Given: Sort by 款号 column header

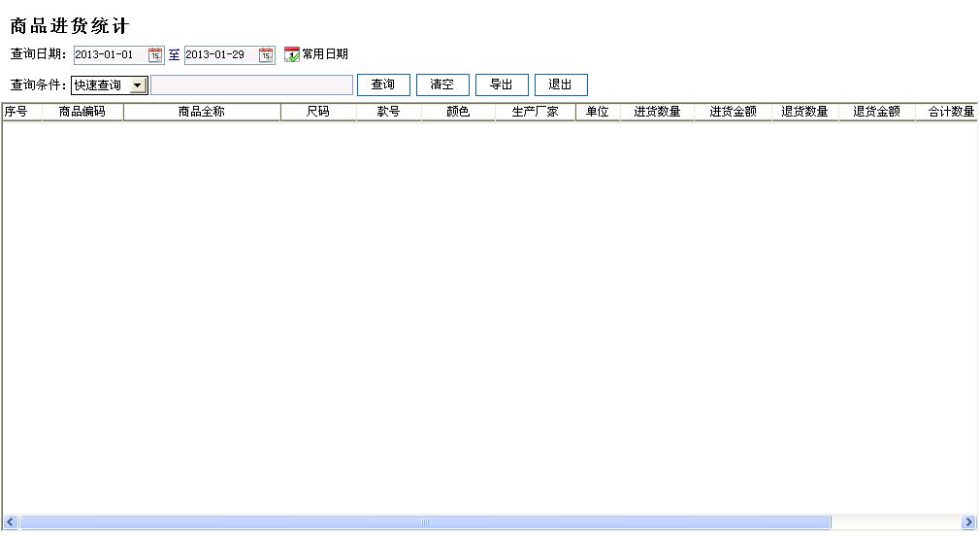Looking at the screenshot, I should coord(389,112).
